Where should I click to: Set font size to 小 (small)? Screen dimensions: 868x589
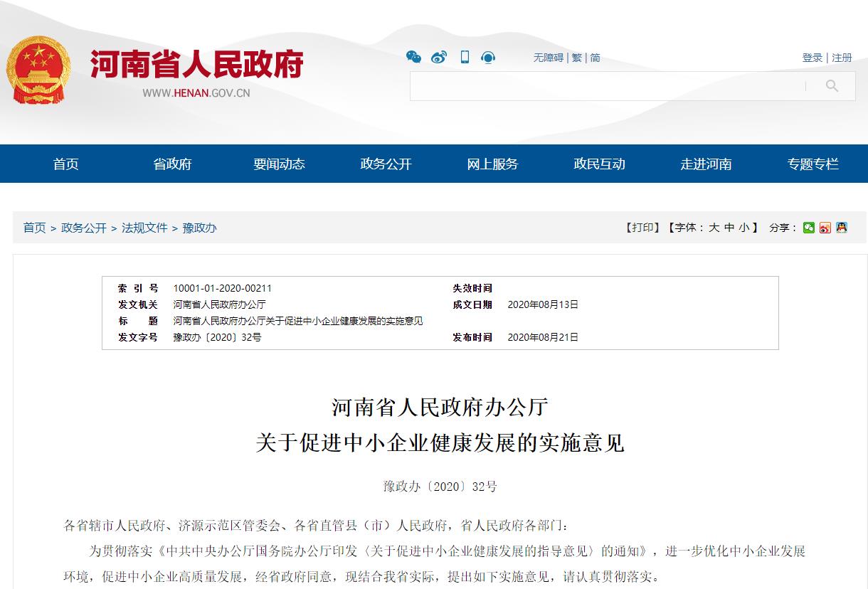744,228
